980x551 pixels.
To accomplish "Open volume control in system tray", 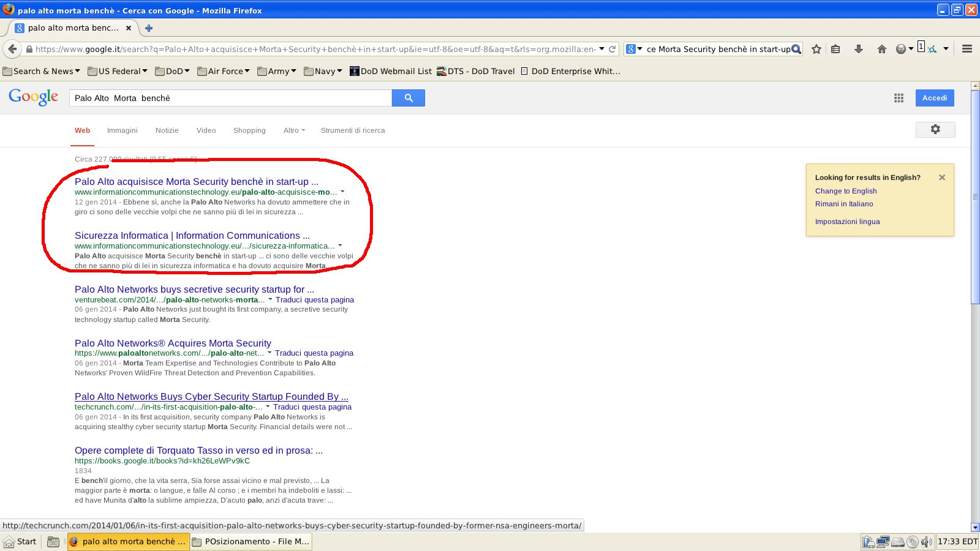I will (926, 542).
